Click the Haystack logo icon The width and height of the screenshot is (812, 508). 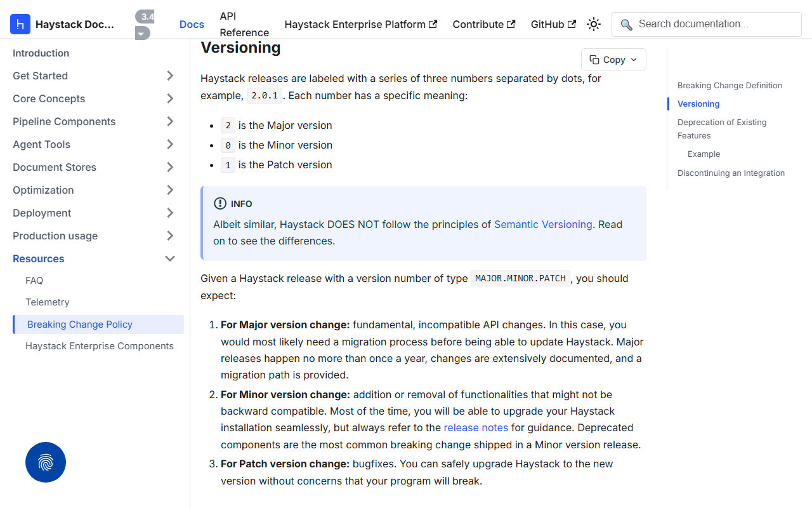pos(20,24)
